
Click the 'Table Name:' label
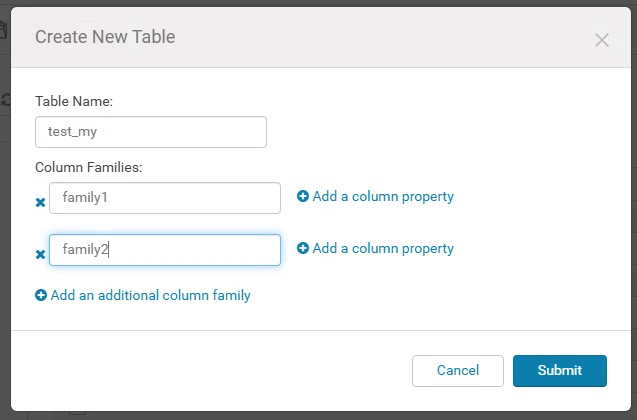tap(74, 101)
